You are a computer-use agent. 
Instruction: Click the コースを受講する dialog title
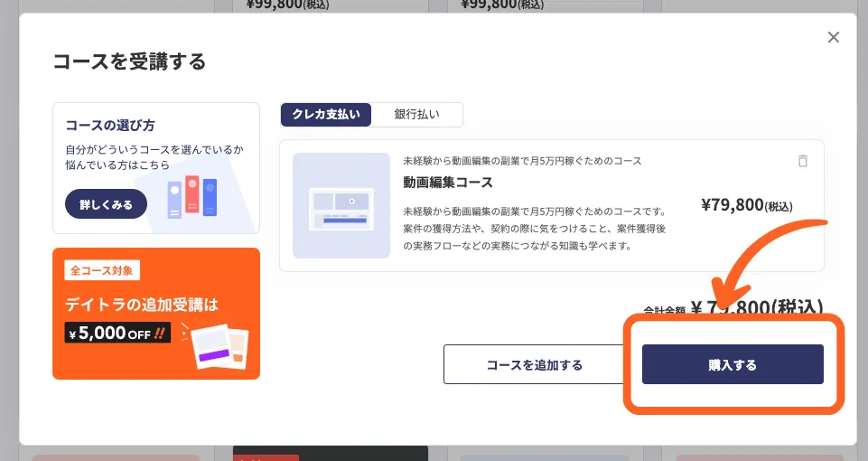(x=129, y=61)
